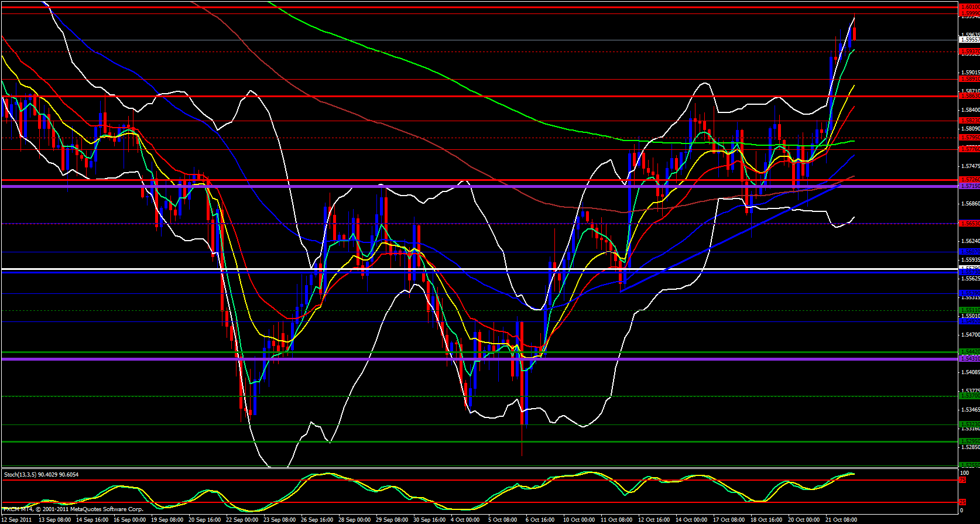The width and height of the screenshot is (980, 524).
Task: Click the stochastic 25 level marker
Action: 962,502
